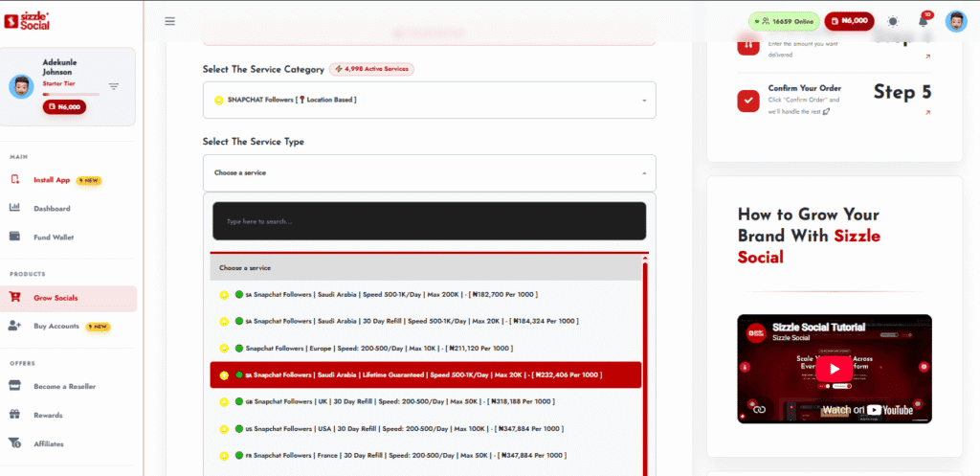Open the profile avatar in top bar
The image size is (980, 476).
(956, 21)
